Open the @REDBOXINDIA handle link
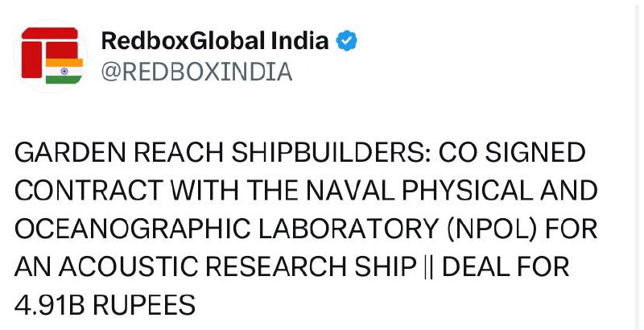The image size is (644, 330). pyautogui.click(x=196, y=72)
